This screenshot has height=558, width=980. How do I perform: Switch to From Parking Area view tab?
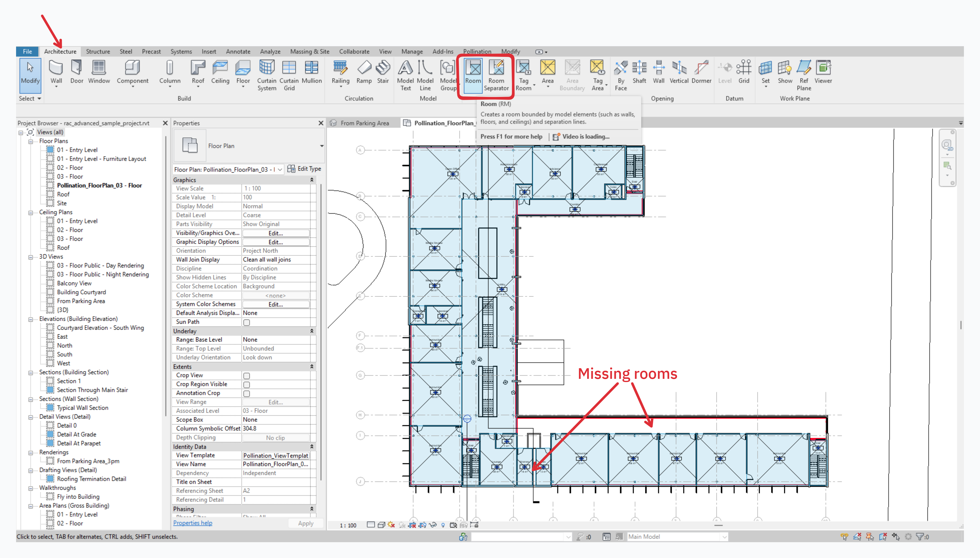click(x=364, y=123)
